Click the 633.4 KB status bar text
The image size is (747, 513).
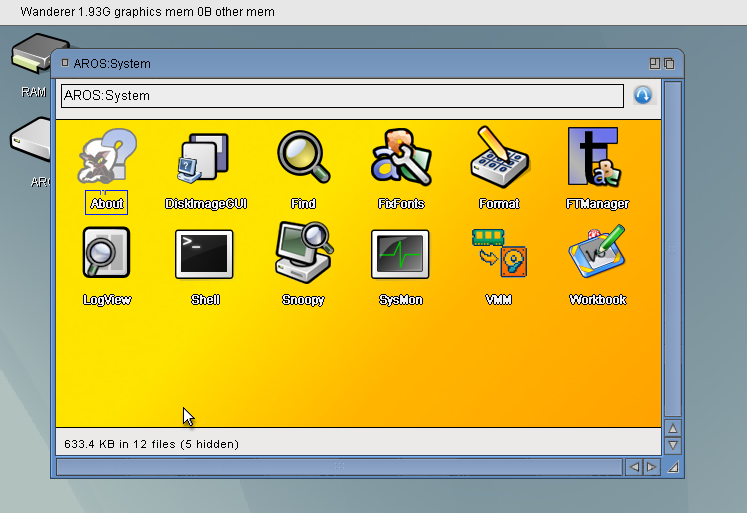tap(151, 444)
